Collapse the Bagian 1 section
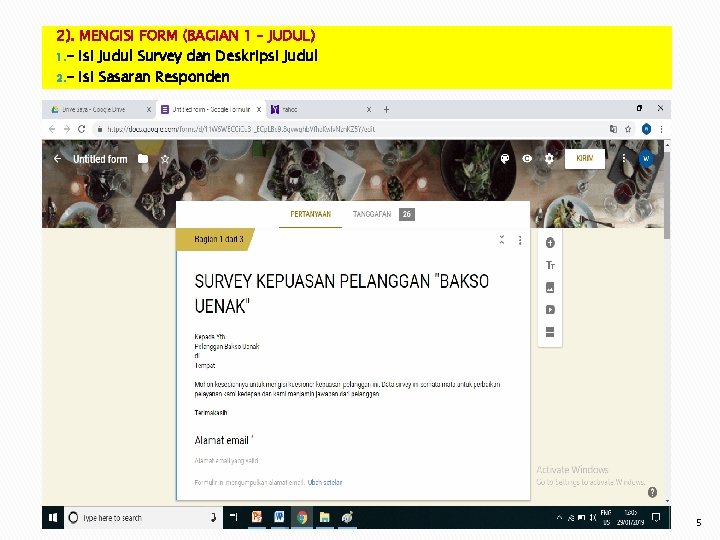 point(502,240)
